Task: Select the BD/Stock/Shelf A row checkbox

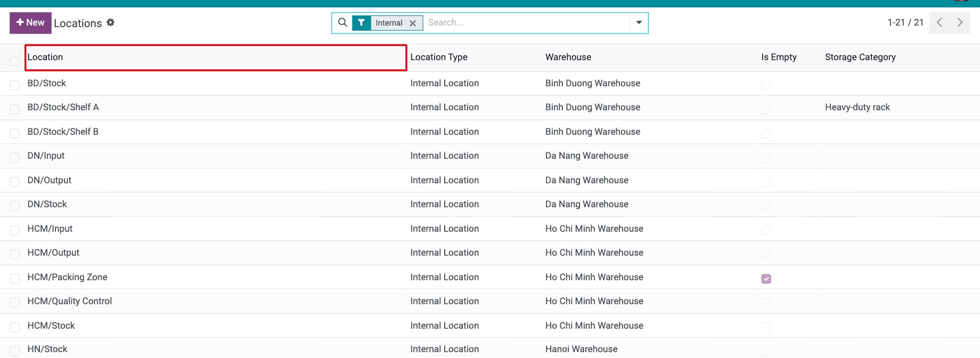Action: point(15,109)
